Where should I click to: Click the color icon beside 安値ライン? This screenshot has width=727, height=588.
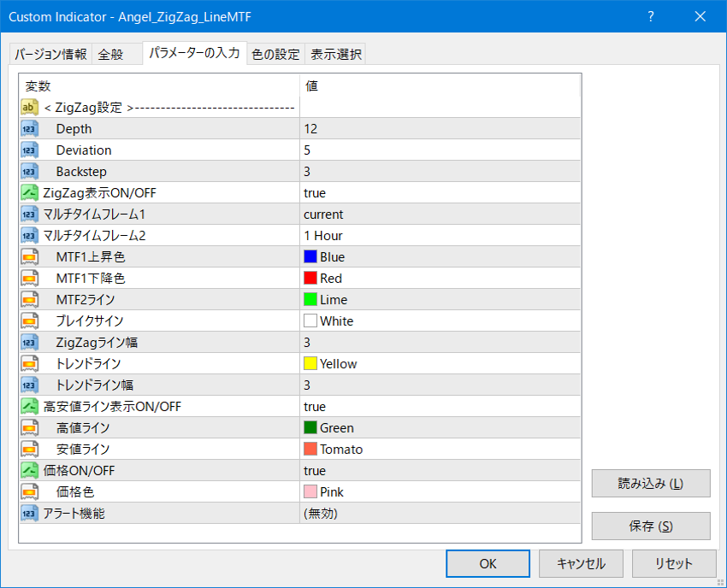tap(29, 449)
